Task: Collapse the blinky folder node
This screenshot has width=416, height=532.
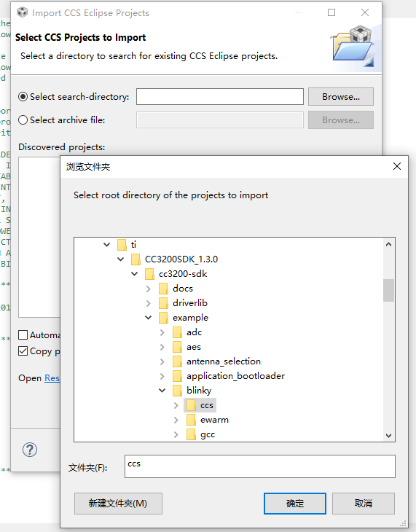Action: (x=162, y=391)
